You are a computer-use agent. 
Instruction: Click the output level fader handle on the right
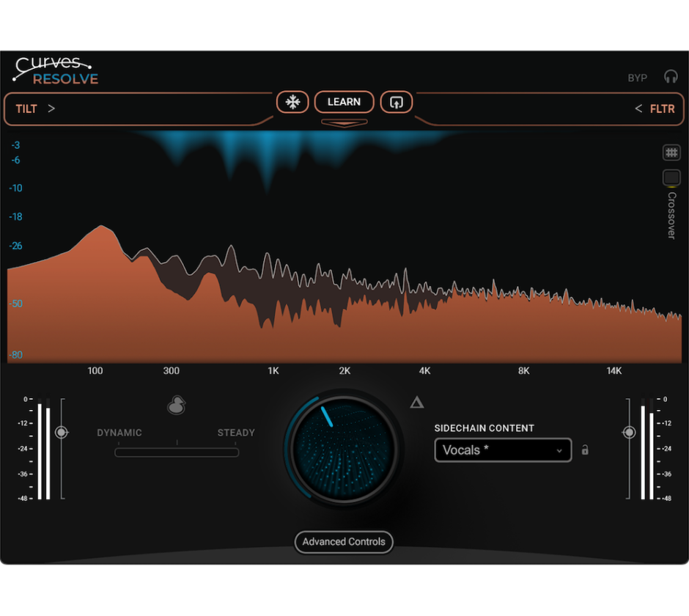(629, 433)
